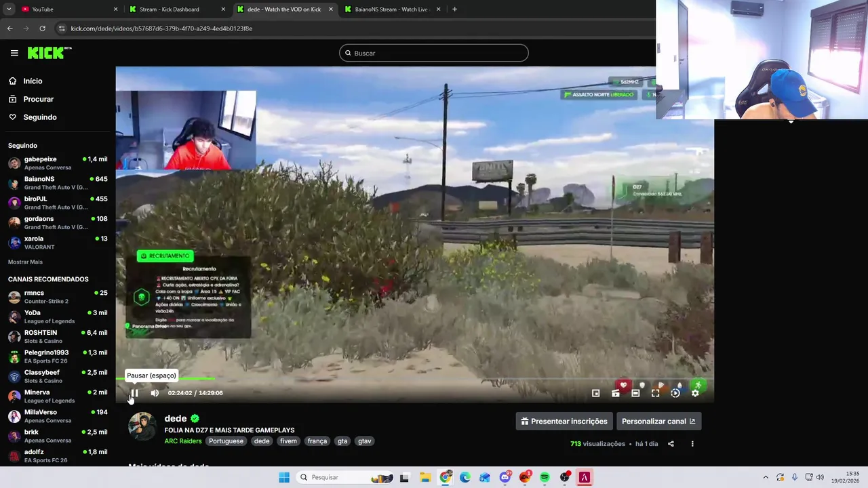The image size is (868, 488).
Task: Open a new browser tab
Action: (x=454, y=9)
